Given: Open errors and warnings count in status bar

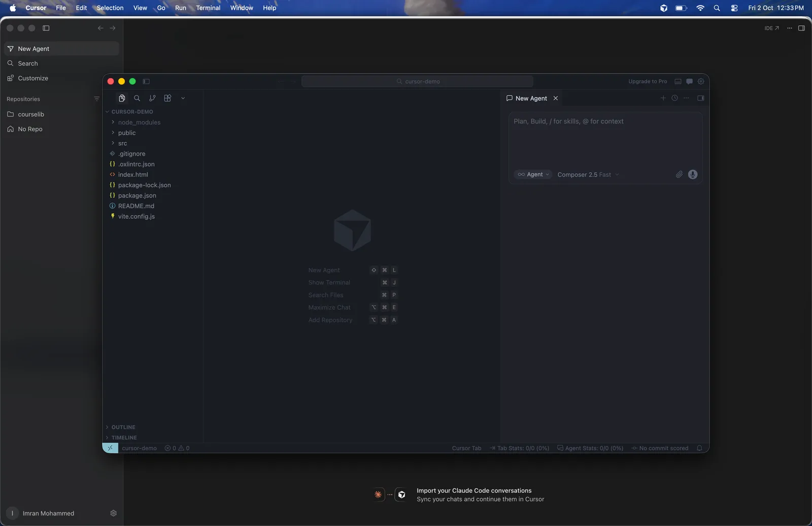Looking at the screenshot, I should coord(177,448).
